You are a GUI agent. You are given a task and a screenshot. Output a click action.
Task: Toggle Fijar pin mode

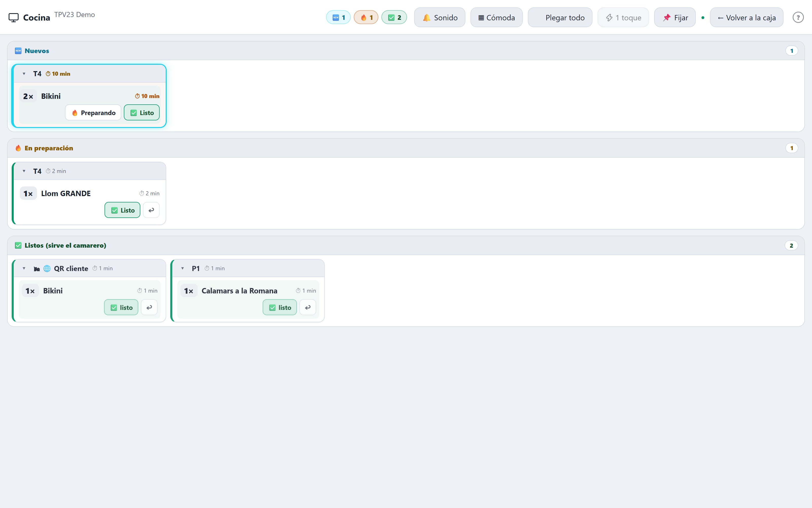(x=675, y=18)
